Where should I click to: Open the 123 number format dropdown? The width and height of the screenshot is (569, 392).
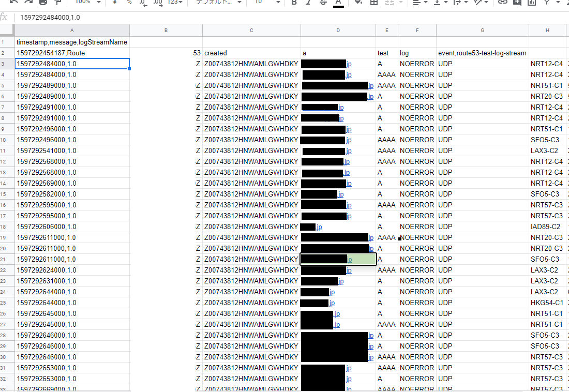pyautogui.click(x=175, y=2)
